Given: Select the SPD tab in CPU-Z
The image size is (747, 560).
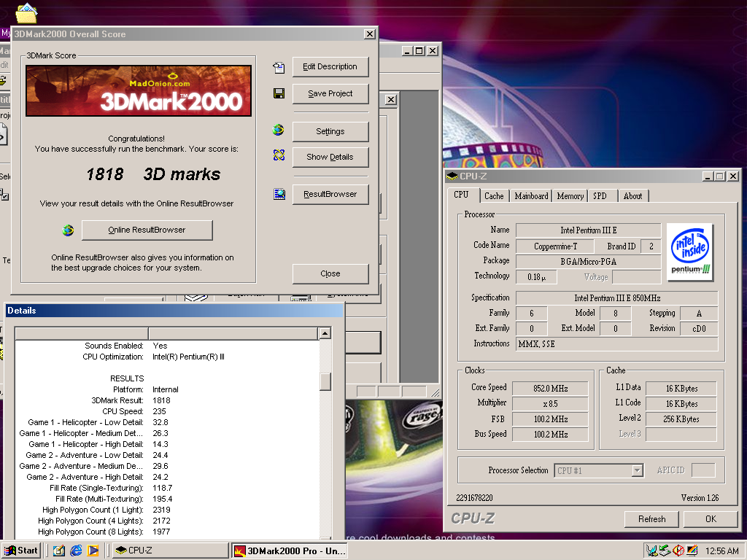Looking at the screenshot, I should [600, 196].
